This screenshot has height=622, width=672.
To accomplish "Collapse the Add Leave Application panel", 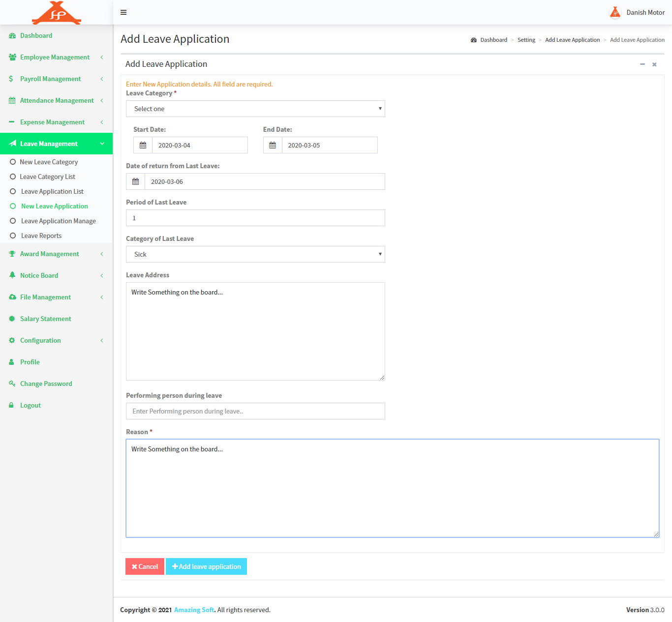I will 642,64.
